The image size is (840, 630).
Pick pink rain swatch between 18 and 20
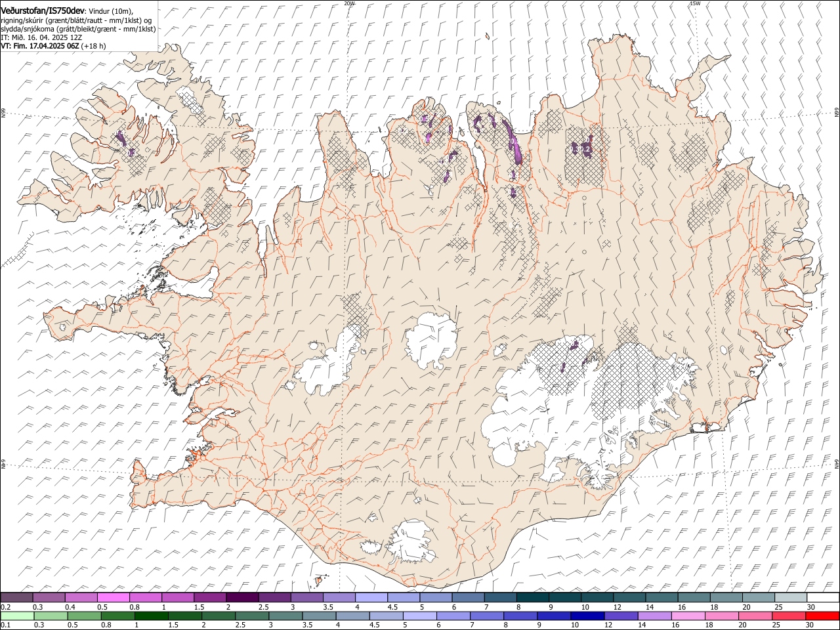click(x=721, y=616)
